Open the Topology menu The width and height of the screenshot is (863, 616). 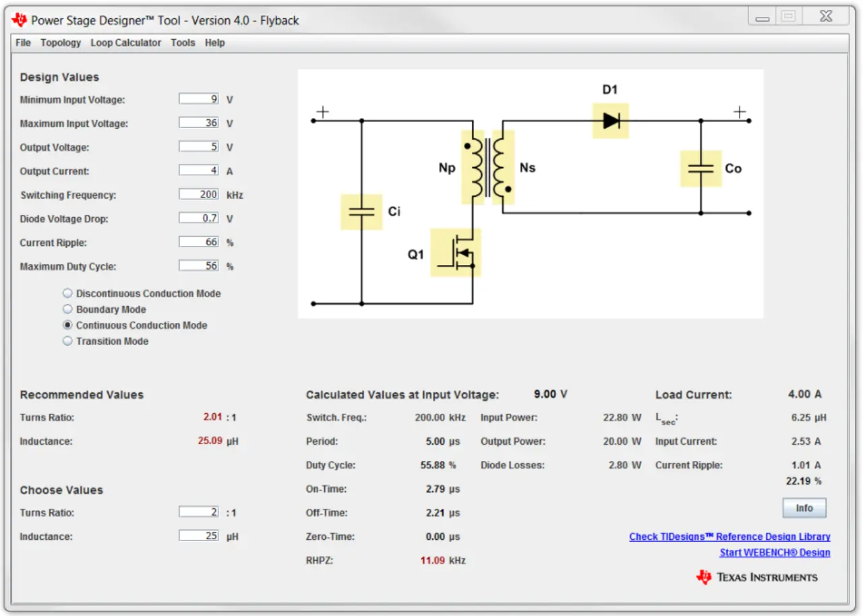(61, 42)
